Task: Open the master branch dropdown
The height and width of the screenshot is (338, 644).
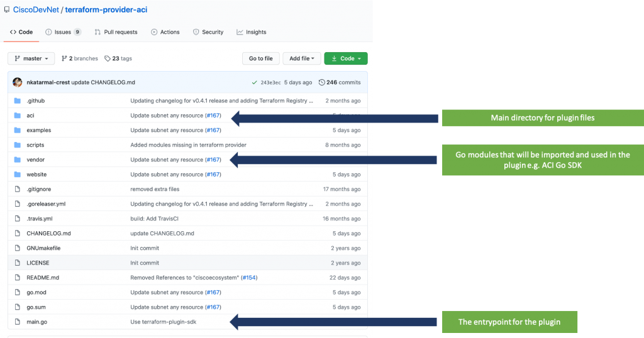Action: 31,58
